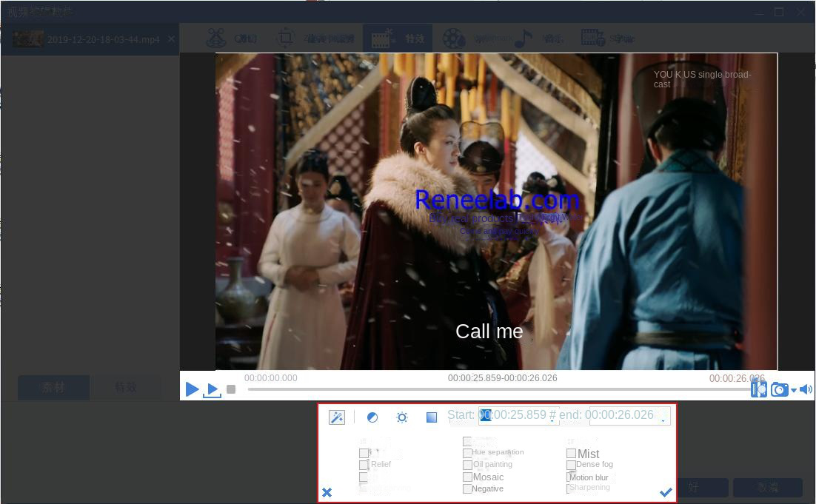
Task: Adjust the Start time spinner arrow
Action: point(552,419)
